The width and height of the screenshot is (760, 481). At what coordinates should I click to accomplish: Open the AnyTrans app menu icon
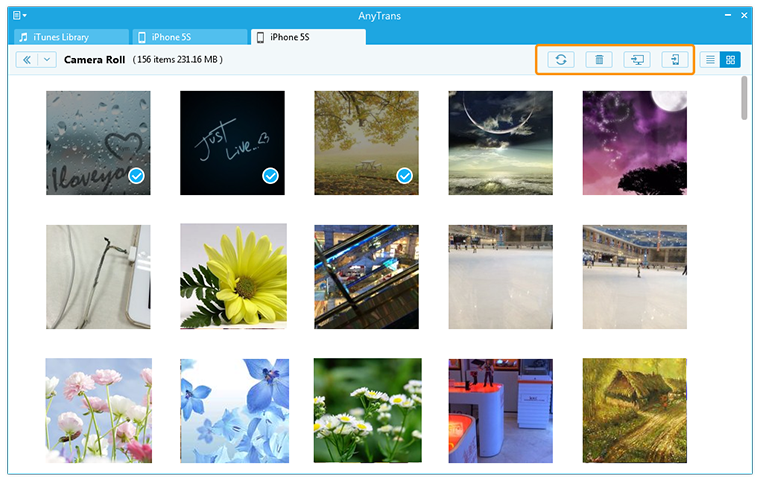point(16,16)
